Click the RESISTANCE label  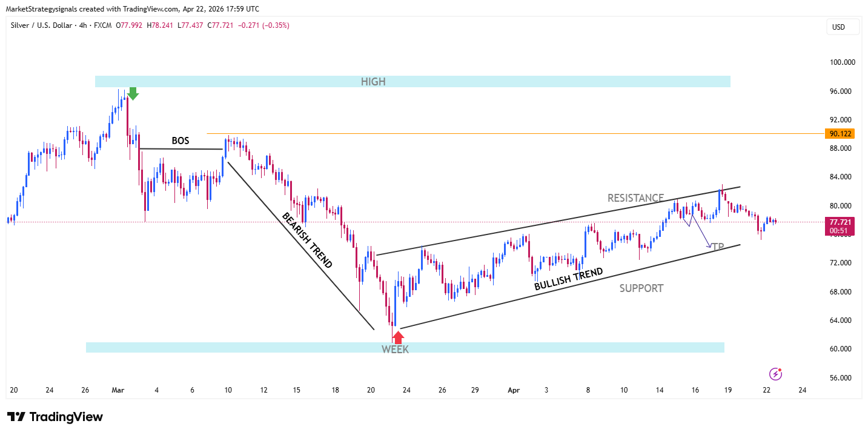tap(635, 198)
